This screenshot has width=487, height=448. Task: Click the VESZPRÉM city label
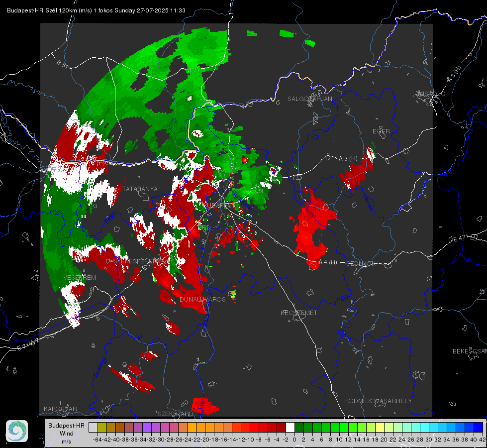(80, 277)
